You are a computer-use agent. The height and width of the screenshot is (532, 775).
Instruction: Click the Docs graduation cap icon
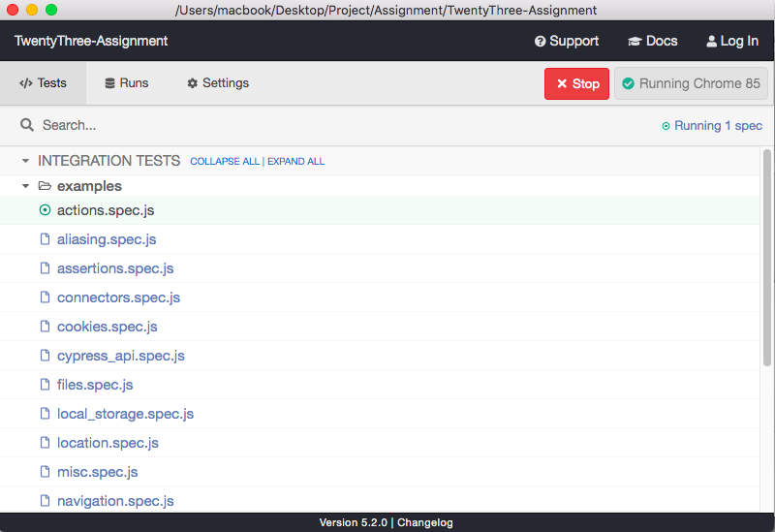(635, 42)
